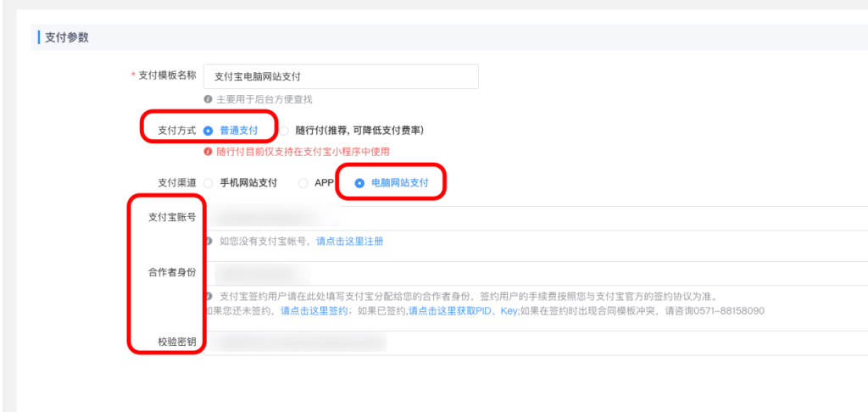The image size is (868, 412).
Task: Click info icon beside 如您没有支付宝帐号
Action: point(209,242)
